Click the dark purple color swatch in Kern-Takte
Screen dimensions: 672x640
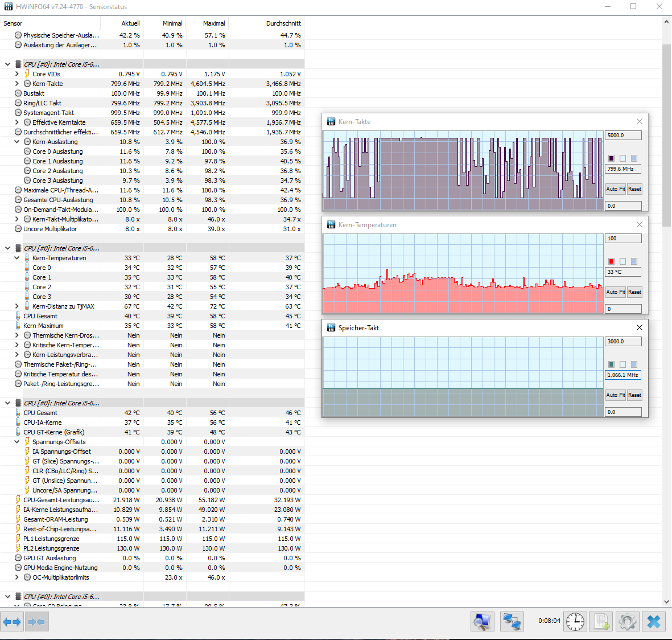[x=612, y=158]
